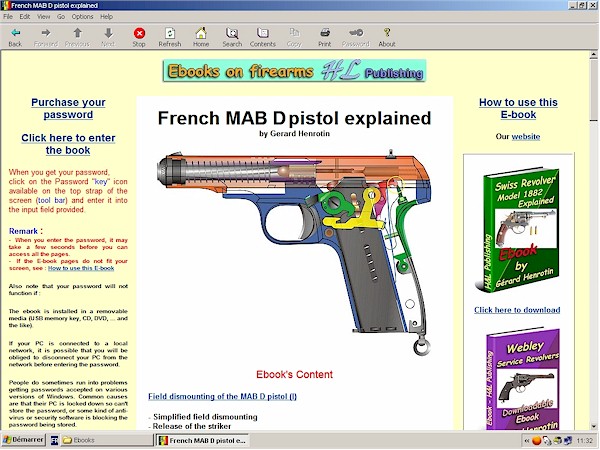Open the Options menu
The image size is (600, 450).
[x=82, y=16]
